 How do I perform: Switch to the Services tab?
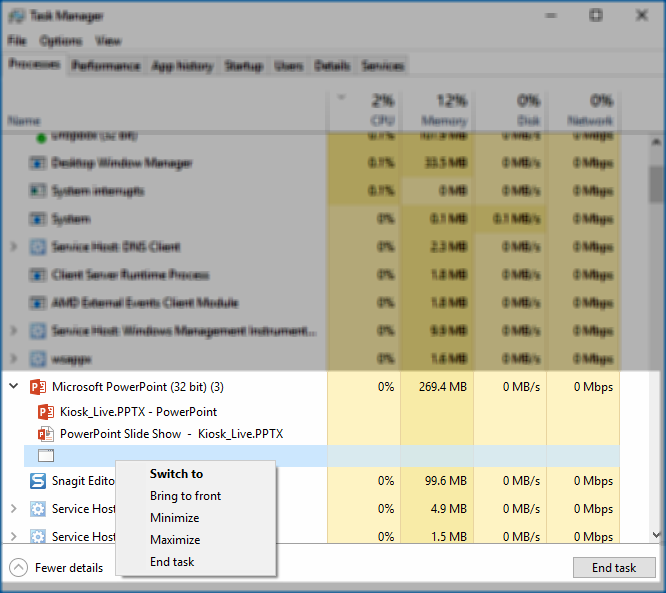point(382,66)
